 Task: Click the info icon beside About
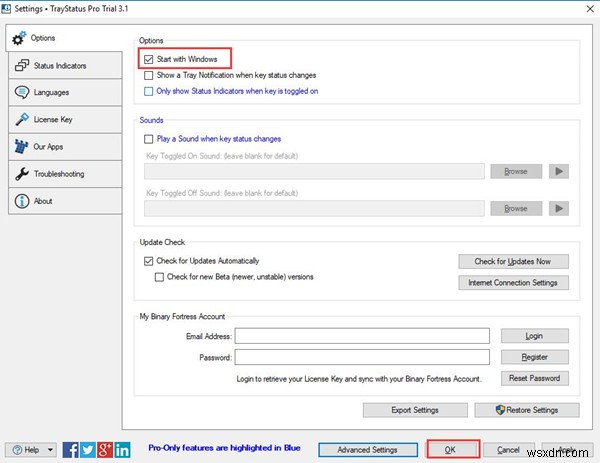pyautogui.click(x=22, y=201)
